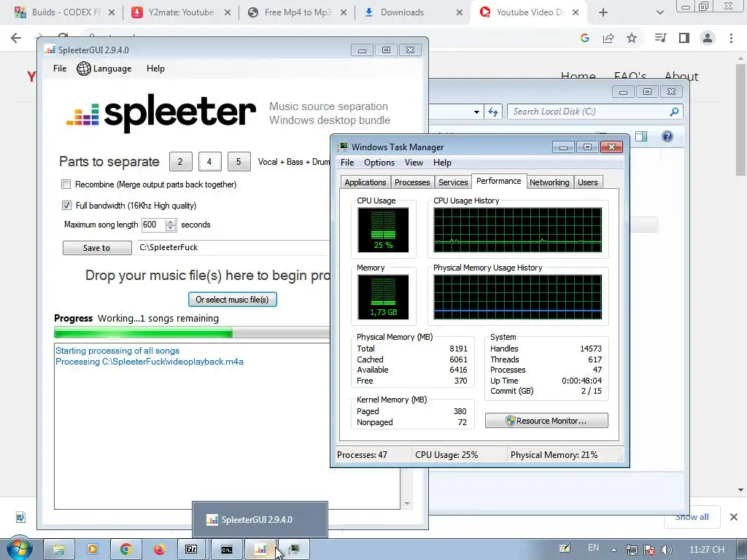This screenshot has width=747, height=560.
Task: Toggle Chrome's side panel icon
Action: pyautogui.click(x=684, y=38)
